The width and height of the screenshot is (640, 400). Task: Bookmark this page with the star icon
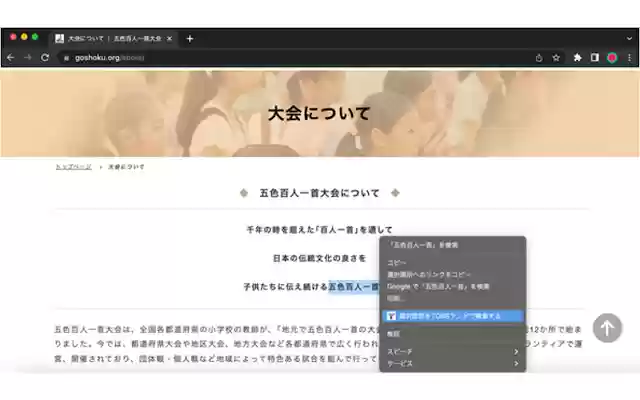(556, 58)
